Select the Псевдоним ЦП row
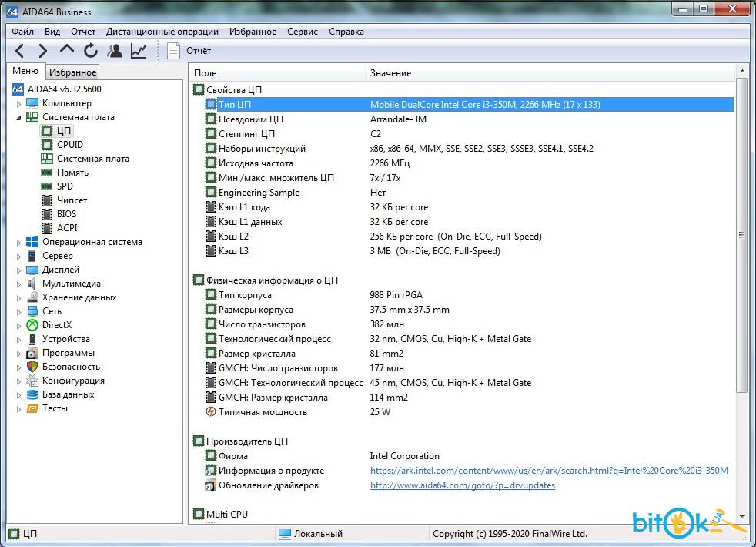Screen dimensions: 756x547 click(x=469, y=119)
